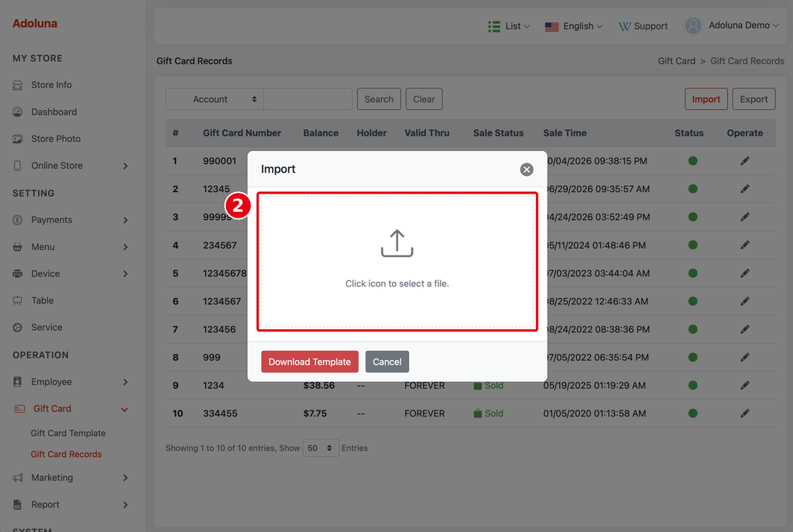The height and width of the screenshot is (532, 793).
Task: Open Table in sidebar
Action: [42, 300]
